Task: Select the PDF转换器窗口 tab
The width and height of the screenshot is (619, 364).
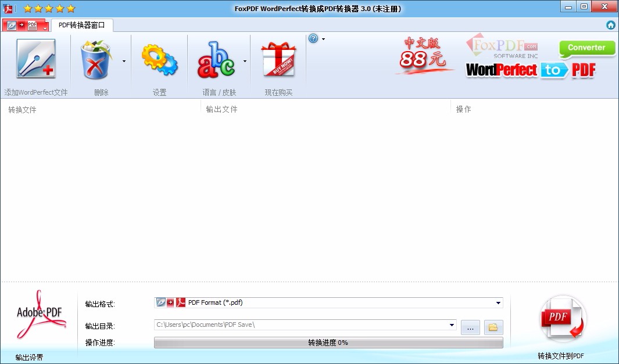Action: pos(82,25)
